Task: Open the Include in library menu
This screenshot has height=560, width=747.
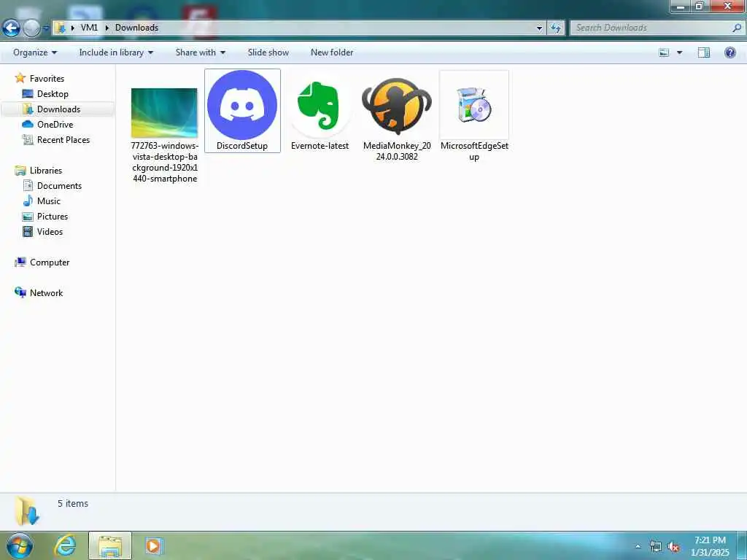Action: (x=116, y=52)
